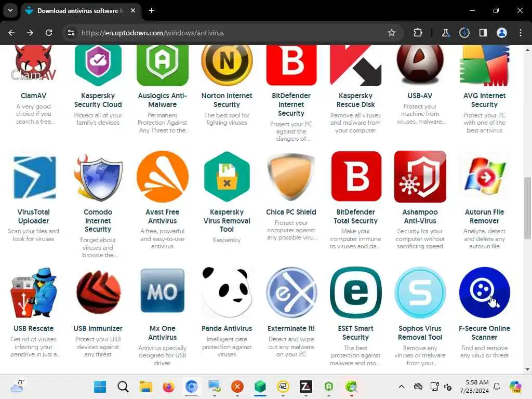Open a new browser tab

tap(152, 10)
